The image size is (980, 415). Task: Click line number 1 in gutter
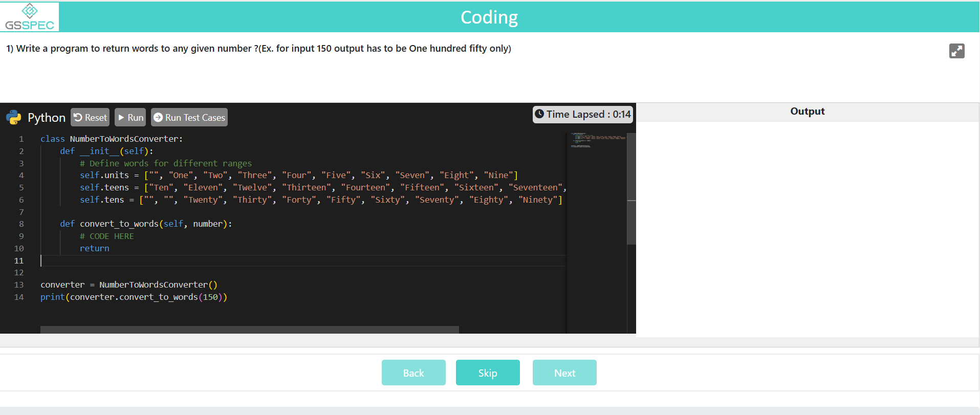coord(21,139)
